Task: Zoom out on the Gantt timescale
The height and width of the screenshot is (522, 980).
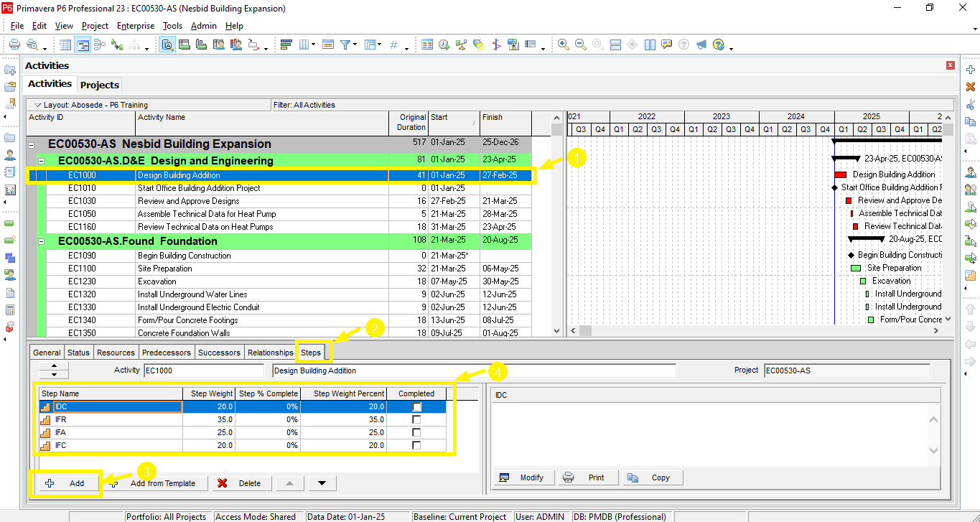Action: coord(581,45)
